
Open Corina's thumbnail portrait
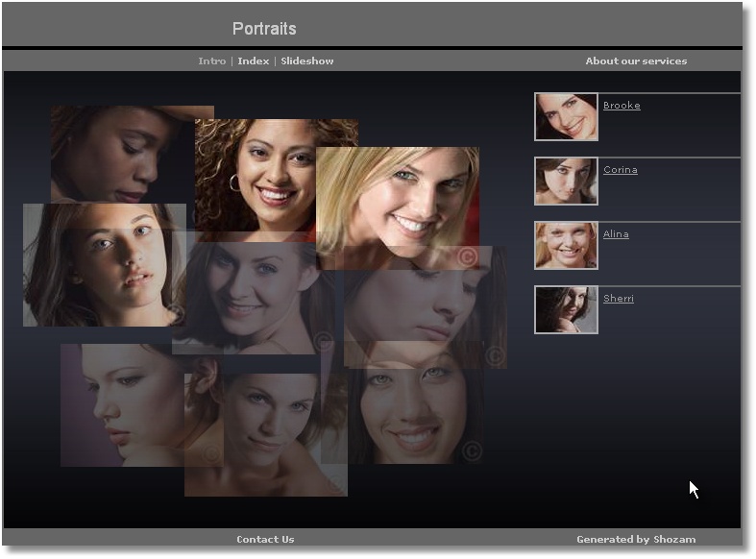[566, 182]
